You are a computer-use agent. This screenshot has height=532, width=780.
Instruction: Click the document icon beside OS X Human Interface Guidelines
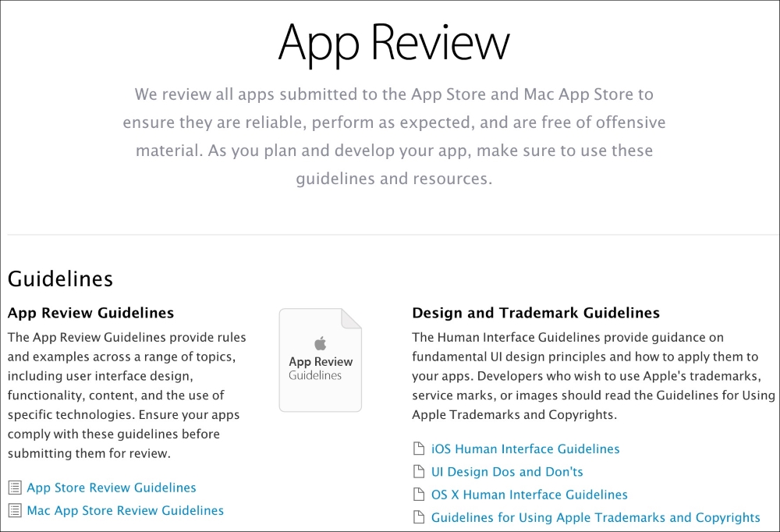coord(419,495)
